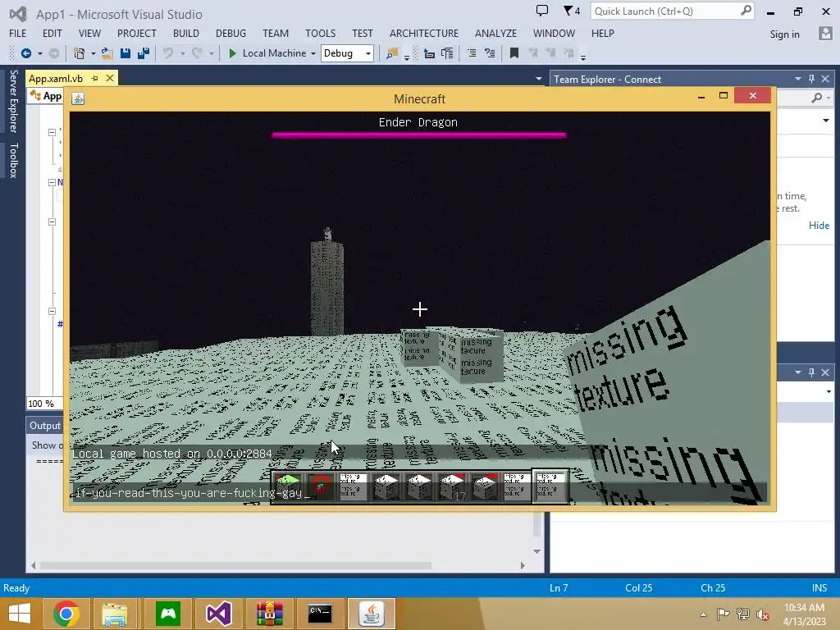Open Team Explorer window options dropdown
Screen dimensions: 840x630
point(798,79)
